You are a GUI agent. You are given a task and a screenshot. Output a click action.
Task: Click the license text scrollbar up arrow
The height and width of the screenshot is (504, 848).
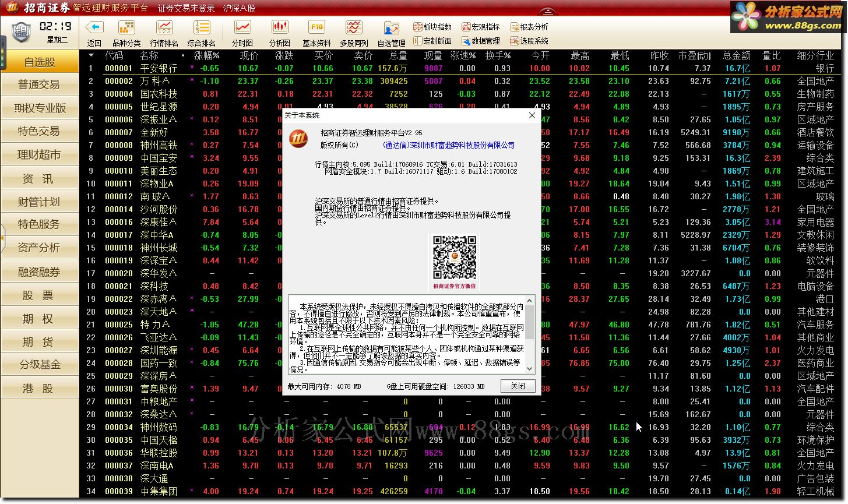pyautogui.click(x=530, y=300)
